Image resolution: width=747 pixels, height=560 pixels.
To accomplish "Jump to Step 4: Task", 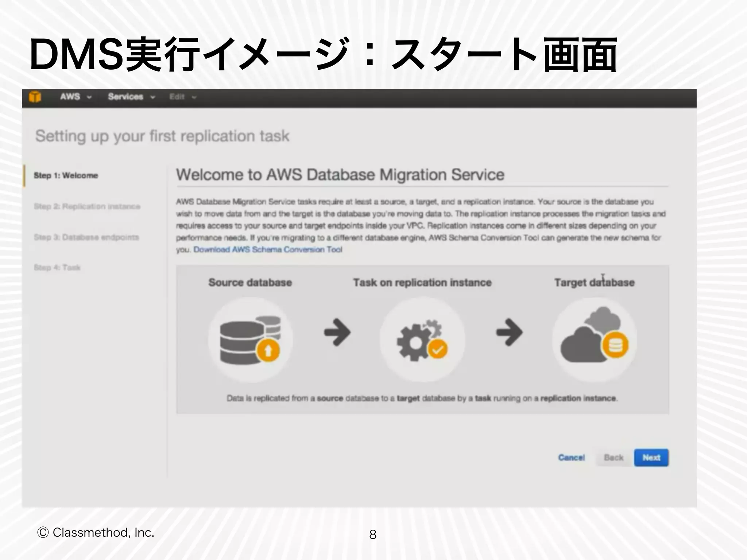I will coord(57,268).
